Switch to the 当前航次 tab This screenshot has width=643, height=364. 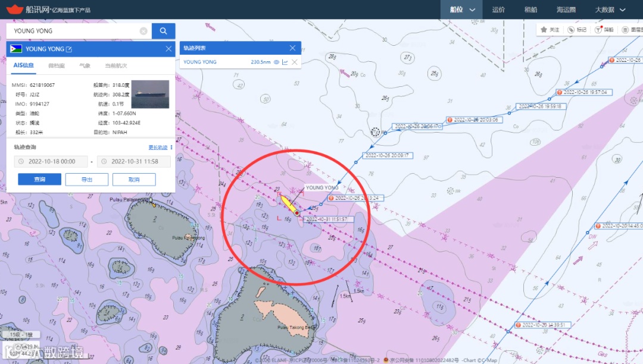[116, 65]
